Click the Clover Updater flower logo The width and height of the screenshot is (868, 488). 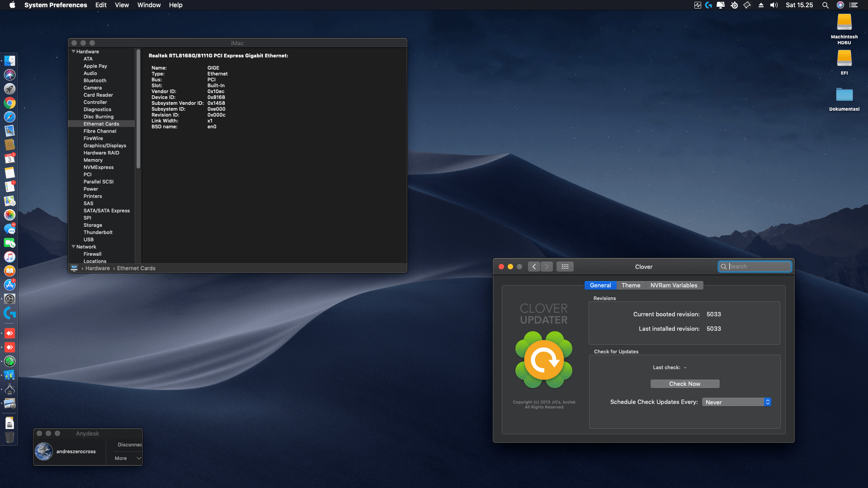(544, 360)
